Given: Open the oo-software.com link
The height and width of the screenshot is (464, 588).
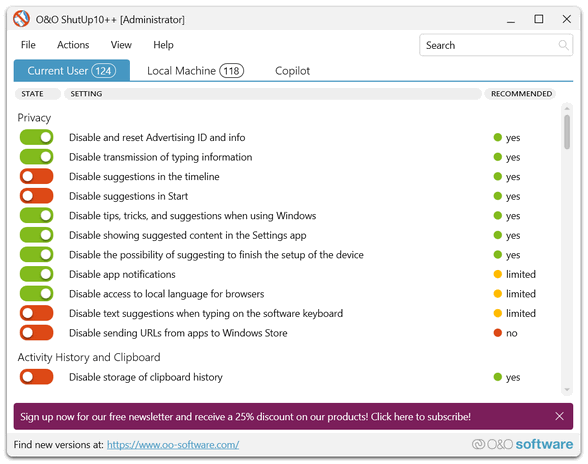Looking at the screenshot, I should click(173, 444).
